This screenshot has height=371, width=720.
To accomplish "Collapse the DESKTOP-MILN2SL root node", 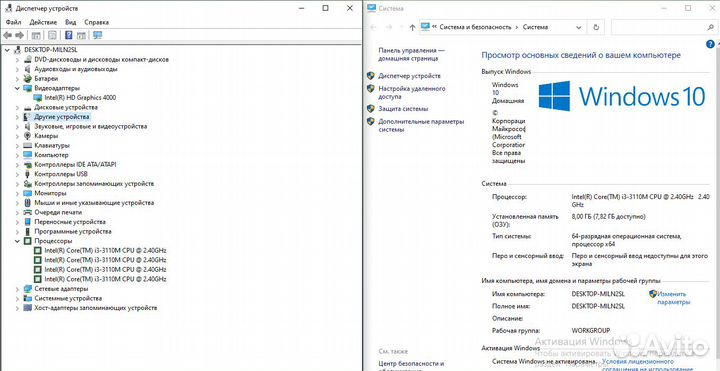I will 7,50.
